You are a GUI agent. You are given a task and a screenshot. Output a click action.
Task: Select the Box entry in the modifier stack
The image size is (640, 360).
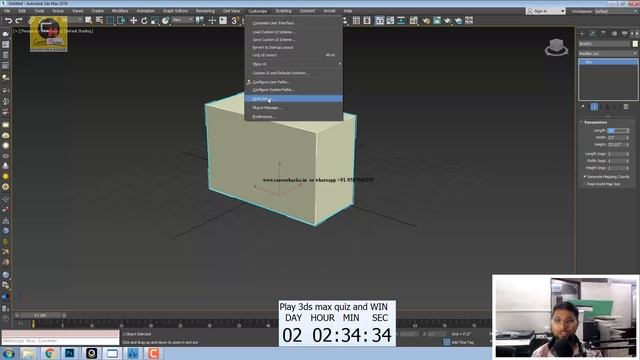(x=608, y=62)
